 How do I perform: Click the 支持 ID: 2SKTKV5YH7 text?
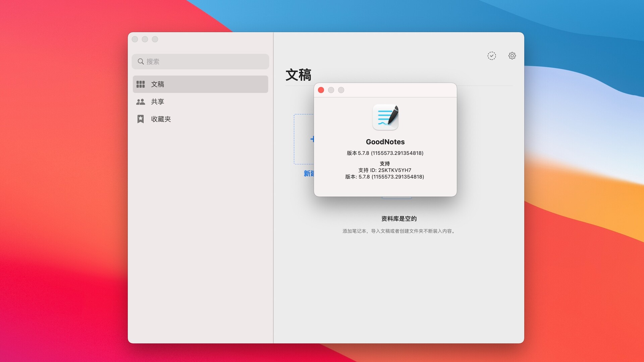pos(385,170)
